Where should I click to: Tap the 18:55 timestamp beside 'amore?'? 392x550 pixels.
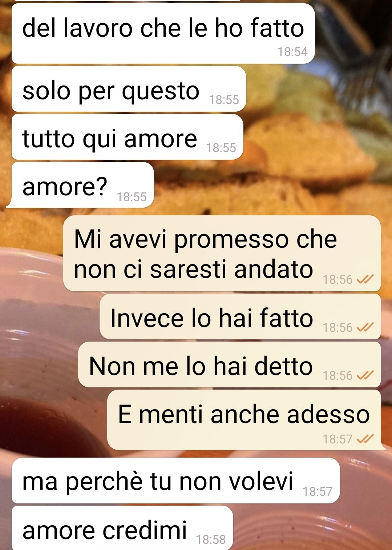pyautogui.click(x=132, y=197)
